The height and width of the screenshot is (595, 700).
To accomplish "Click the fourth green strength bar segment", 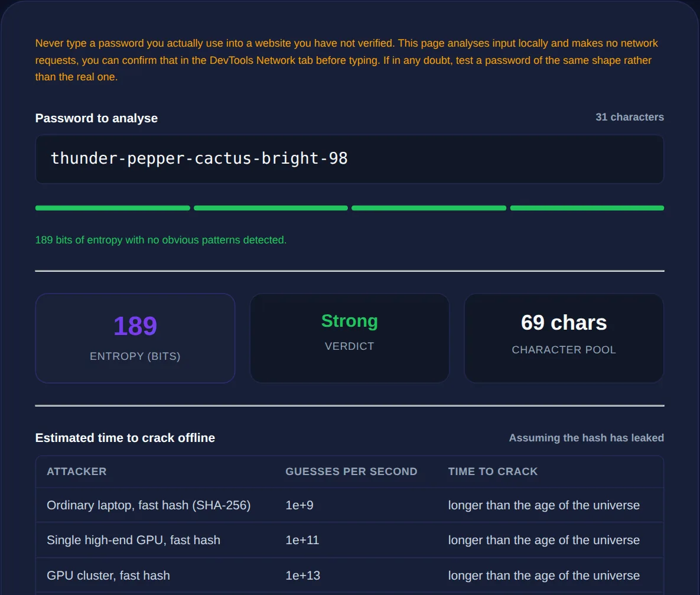I will tap(587, 208).
